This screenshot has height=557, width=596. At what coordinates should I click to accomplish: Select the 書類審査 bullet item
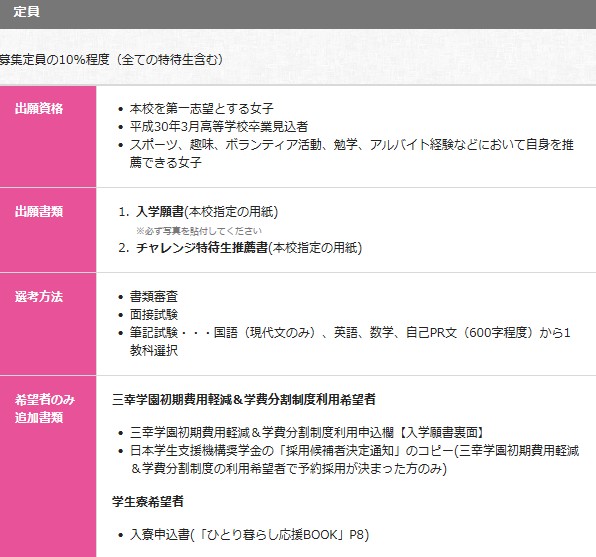pos(154,296)
